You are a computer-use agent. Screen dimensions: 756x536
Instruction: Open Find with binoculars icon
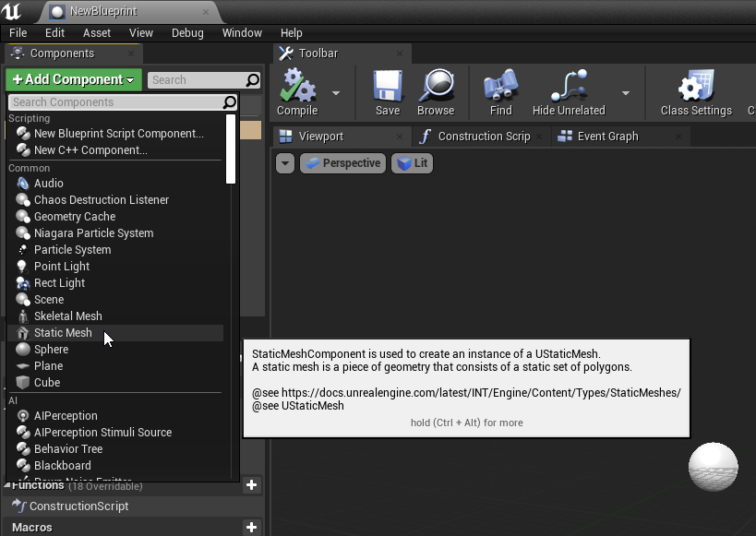click(501, 86)
